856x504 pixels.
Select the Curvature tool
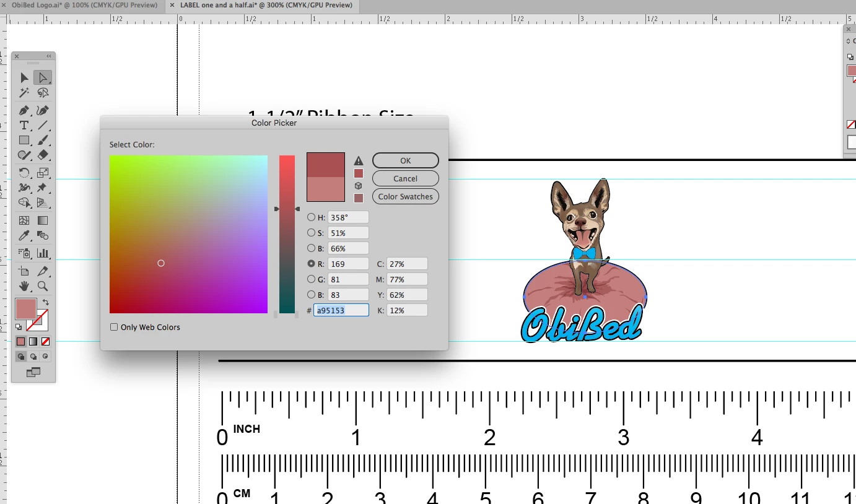coord(43,111)
